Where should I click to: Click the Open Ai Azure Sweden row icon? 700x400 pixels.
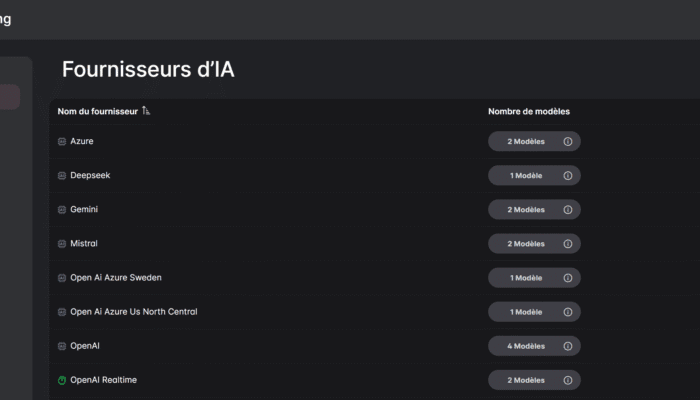(62, 278)
